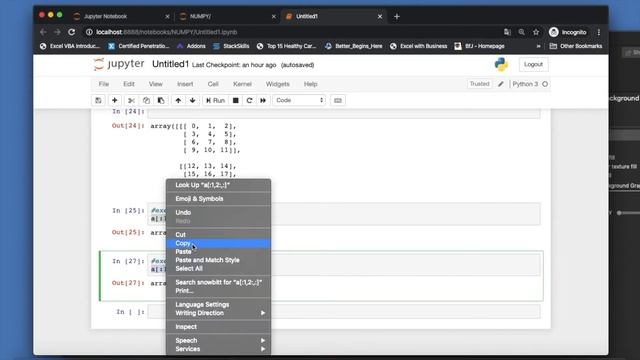Adjust slider in the background window panel

click(x=620, y=213)
